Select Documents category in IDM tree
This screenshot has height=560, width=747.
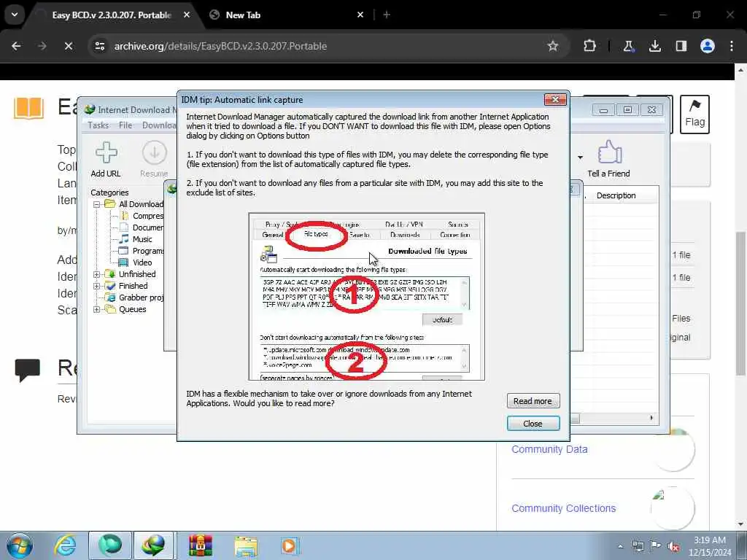click(x=141, y=227)
